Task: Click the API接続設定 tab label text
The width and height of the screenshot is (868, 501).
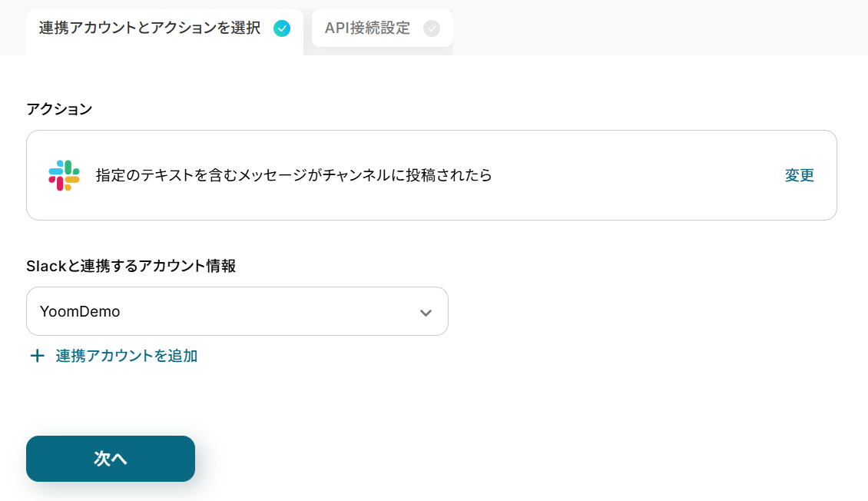Action: coord(367,29)
